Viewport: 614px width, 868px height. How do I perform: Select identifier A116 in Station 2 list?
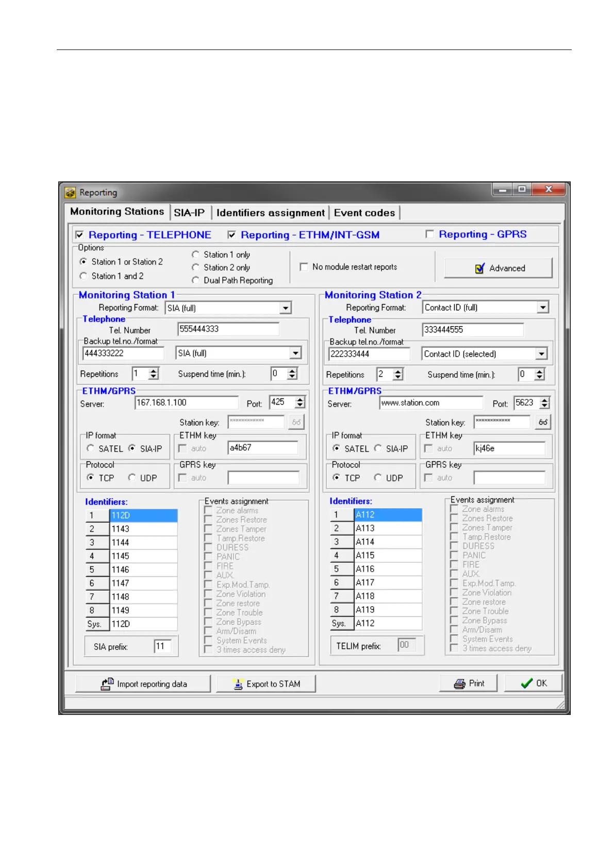click(388, 569)
